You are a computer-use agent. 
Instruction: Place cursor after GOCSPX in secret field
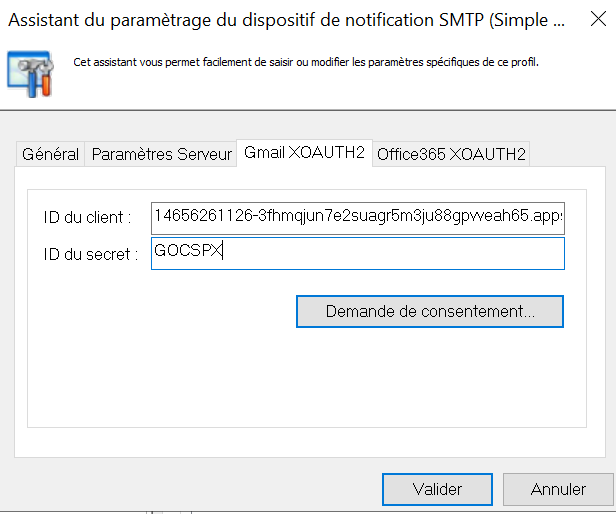(x=224, y=253)
